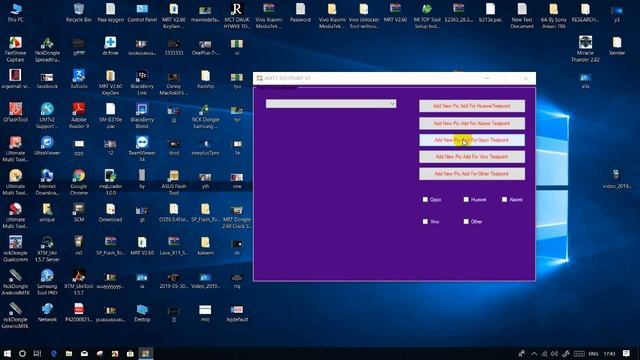
Task: Select XTM_UniTool 1.5.7 desktop icon
Action: [79, 282]
